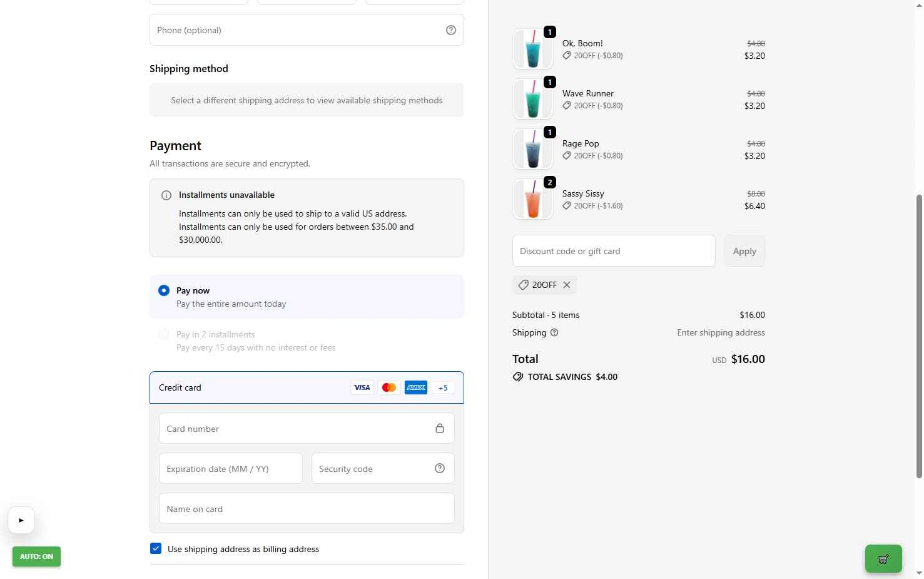
Task: Click the 'Subtotal · 5 items' label
Action: (546, 315)
